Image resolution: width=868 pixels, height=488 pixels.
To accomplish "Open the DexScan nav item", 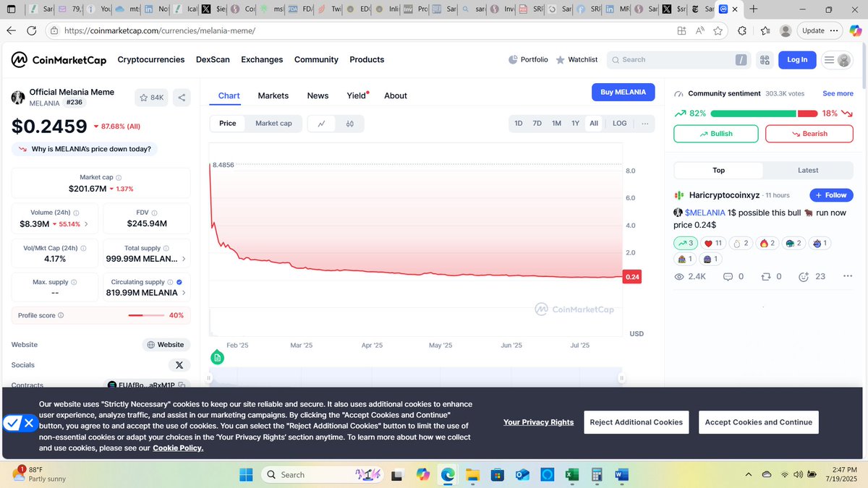I will pos(213,60).
